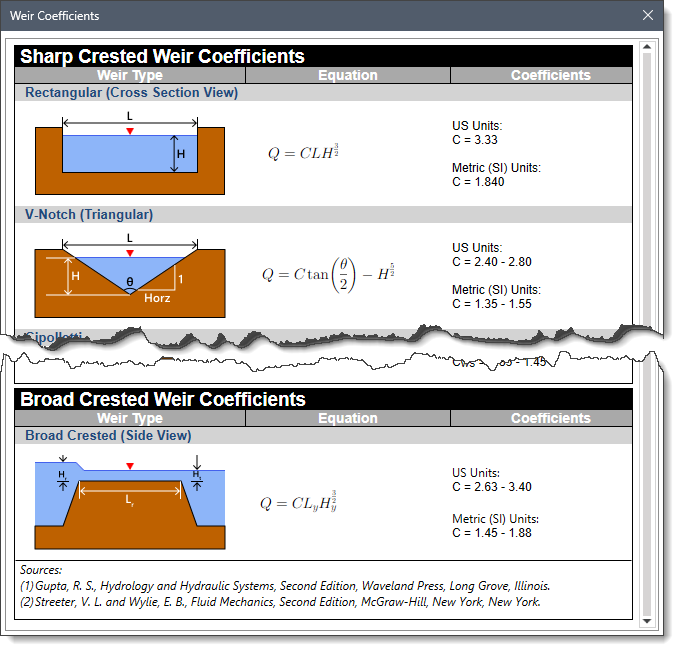This screenshot has width=679, height=651.
Task: Click 'Broad Crested (Side View)' row label
Action: [108, 435]
